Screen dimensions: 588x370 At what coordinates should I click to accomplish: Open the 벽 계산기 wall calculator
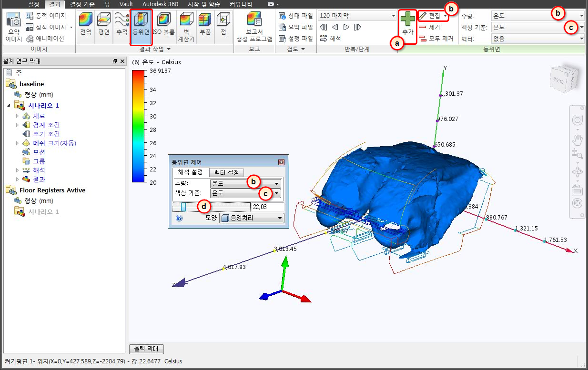[186, 28]
